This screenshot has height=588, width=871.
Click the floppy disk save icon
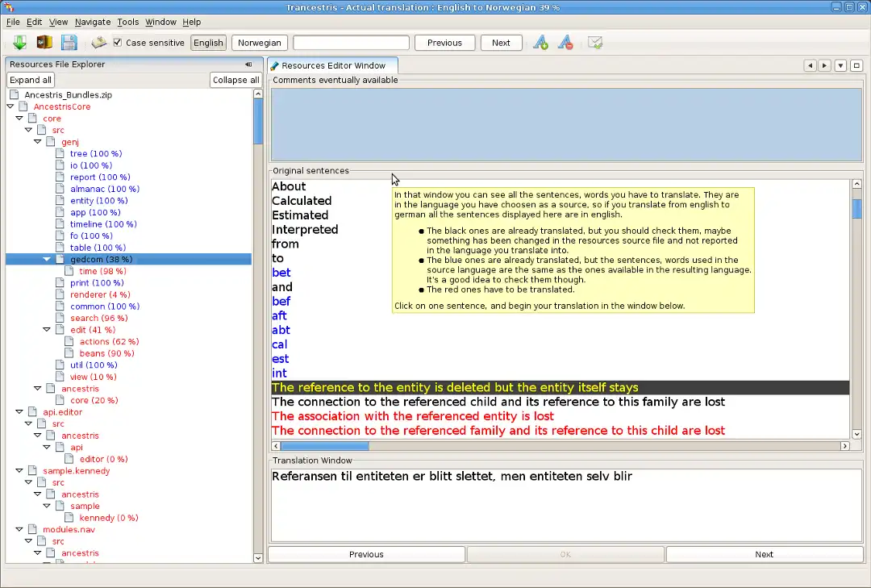[69, 43]
